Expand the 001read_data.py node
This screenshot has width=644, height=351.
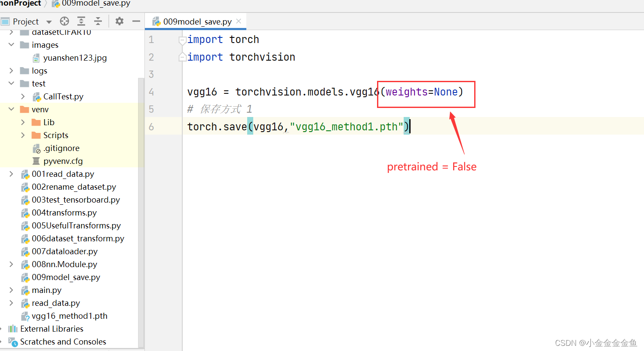tap(12, 174)
